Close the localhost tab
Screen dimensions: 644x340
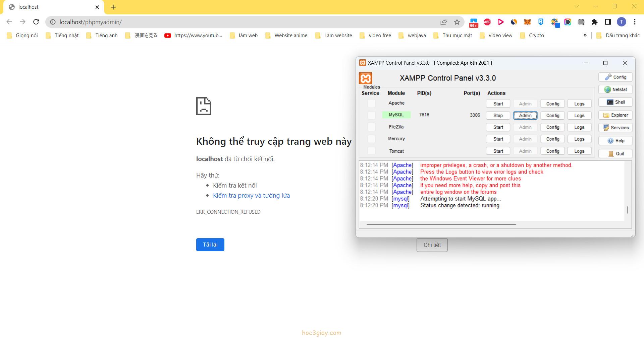[x=97, y=7]
